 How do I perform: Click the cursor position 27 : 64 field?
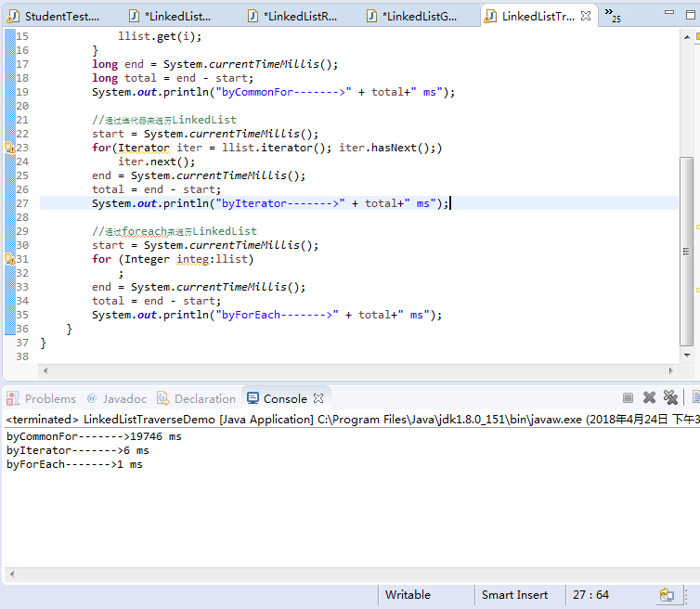pyautogui.click(x=590, y=595)
